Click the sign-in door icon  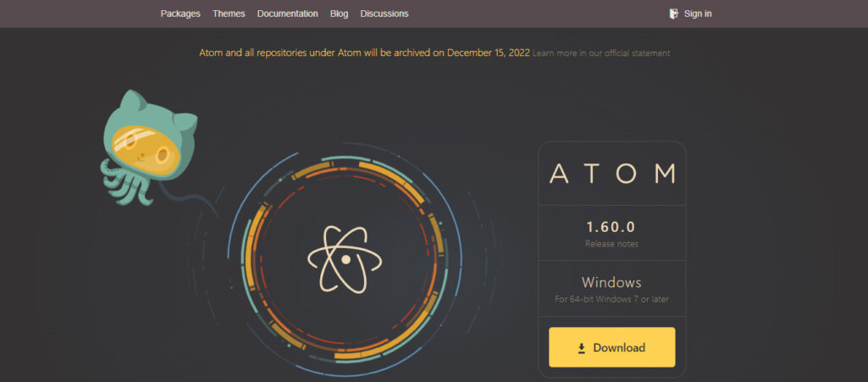(674, 14)
